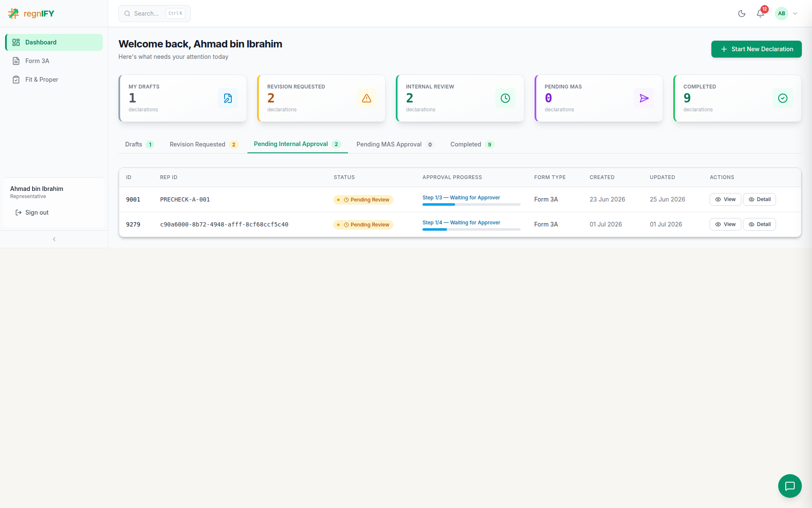View declaration 9001
Screen dimensions: 812x508
click(x=725, y=199)
